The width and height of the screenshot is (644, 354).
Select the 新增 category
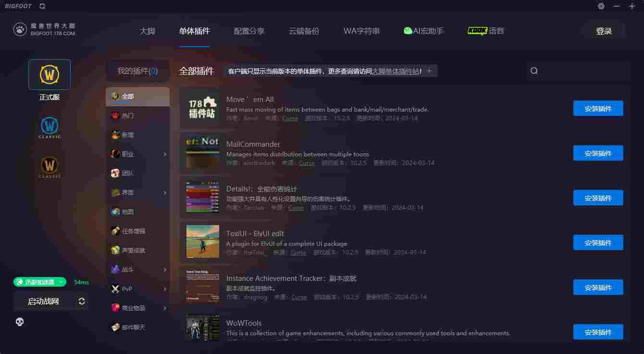click(137, 135)
